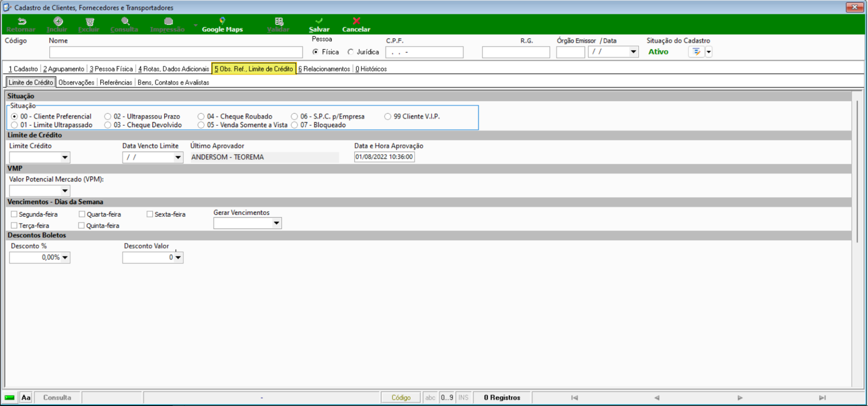Check the Sexta-feira checkbox
This screenshot has height=406, width=868.
(x=150, y=214)
